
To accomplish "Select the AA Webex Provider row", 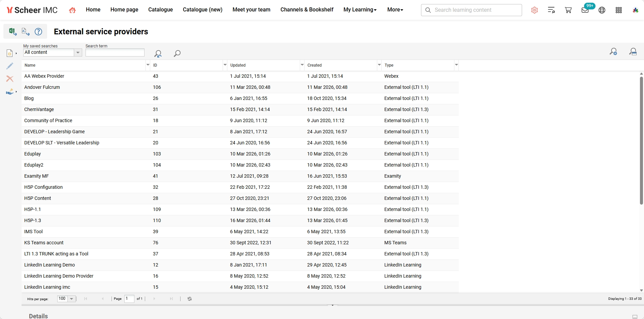I will (240, 76).
